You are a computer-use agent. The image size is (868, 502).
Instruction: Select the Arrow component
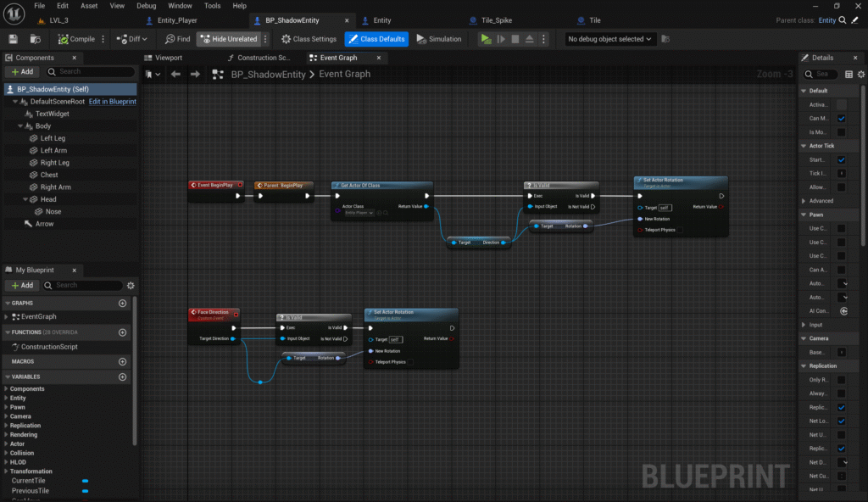44,224
